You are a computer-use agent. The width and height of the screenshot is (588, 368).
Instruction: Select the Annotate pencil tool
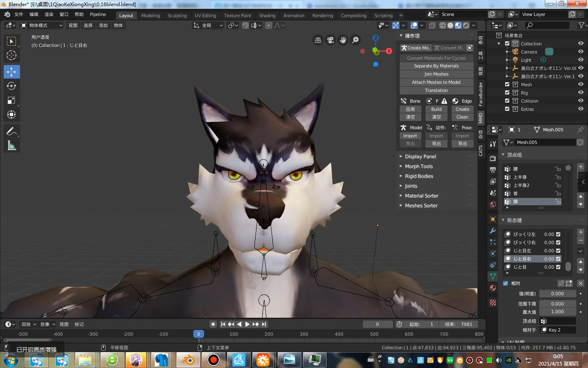point(11,131)
